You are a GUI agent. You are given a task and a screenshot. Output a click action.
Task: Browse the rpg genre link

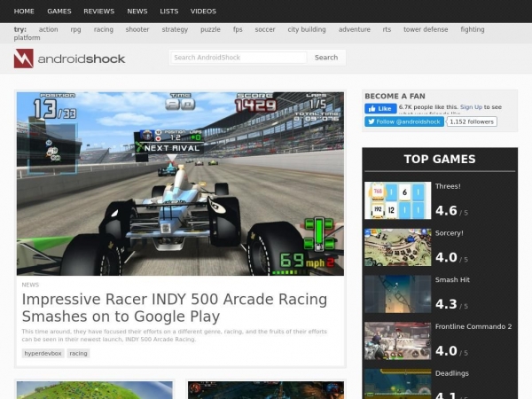[x=75, y=29]
